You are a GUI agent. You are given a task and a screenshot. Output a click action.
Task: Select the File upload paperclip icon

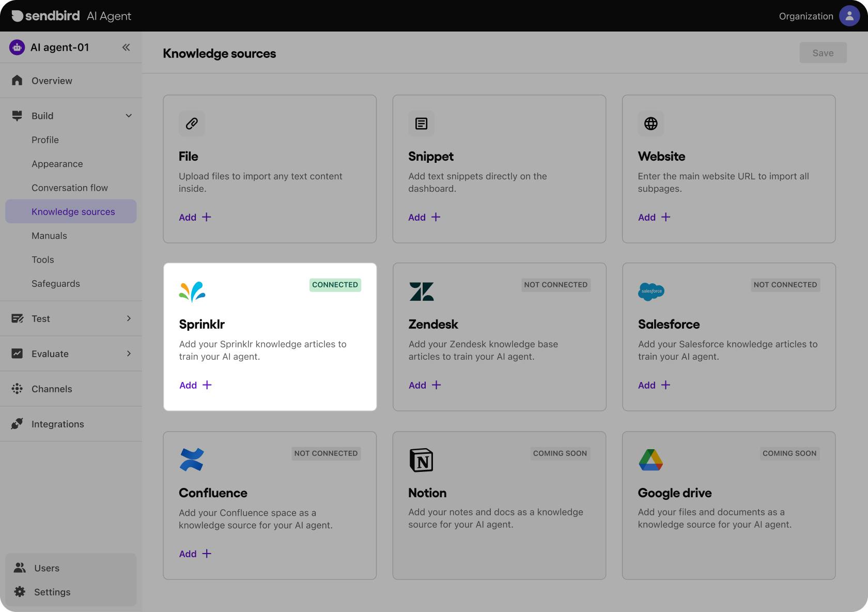(191, 124)
